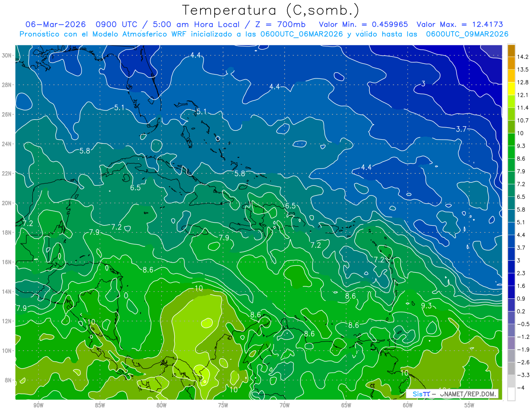The image size is (532, 411).
Task: Click the "80W" longitude axis label
Action: coord(161,405)
